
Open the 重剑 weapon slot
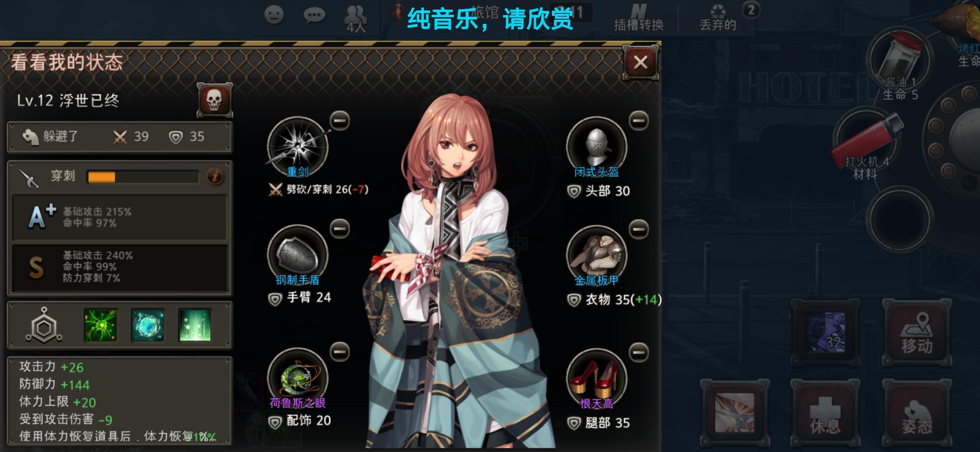tap(298, 146)
